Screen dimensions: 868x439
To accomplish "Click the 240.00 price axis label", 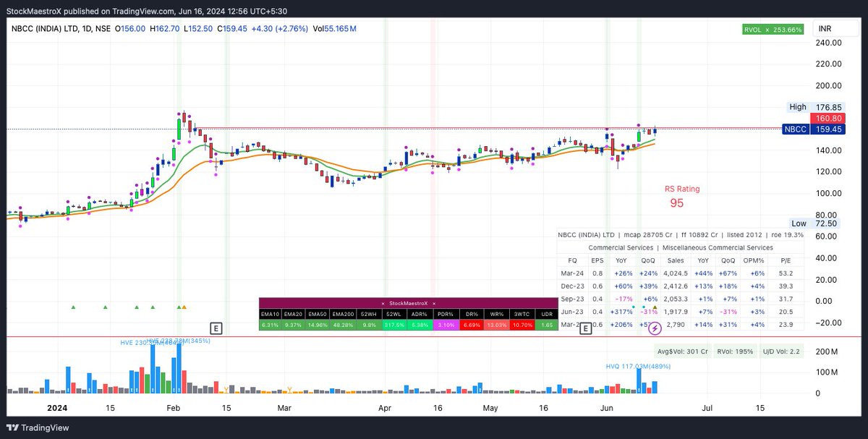I will click(829, 43).
